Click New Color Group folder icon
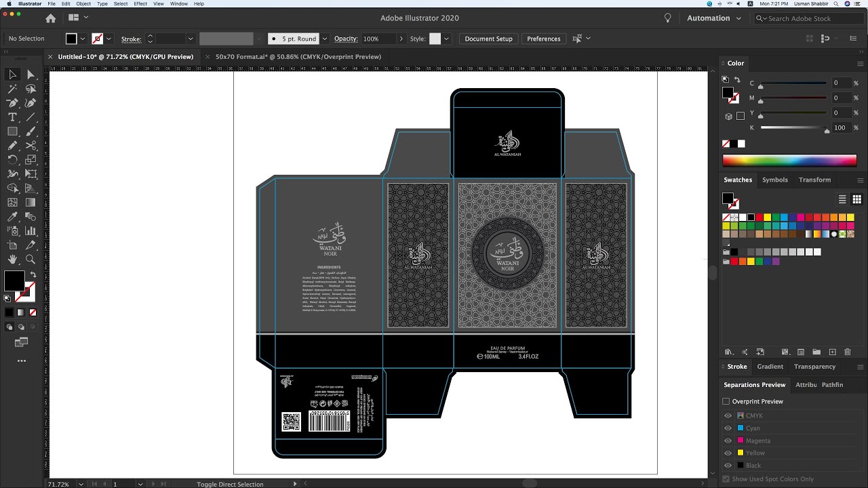 [x=816, y=352]
